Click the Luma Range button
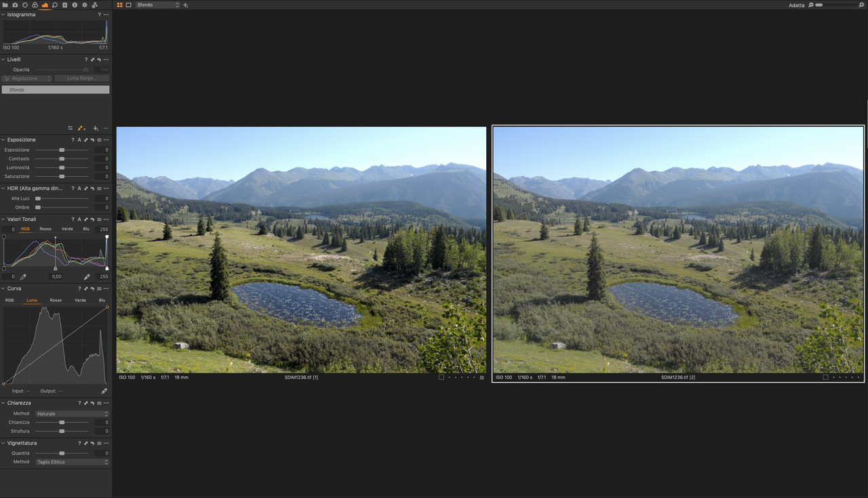This screenshot has height=498, width=868. tap(82, 79)
